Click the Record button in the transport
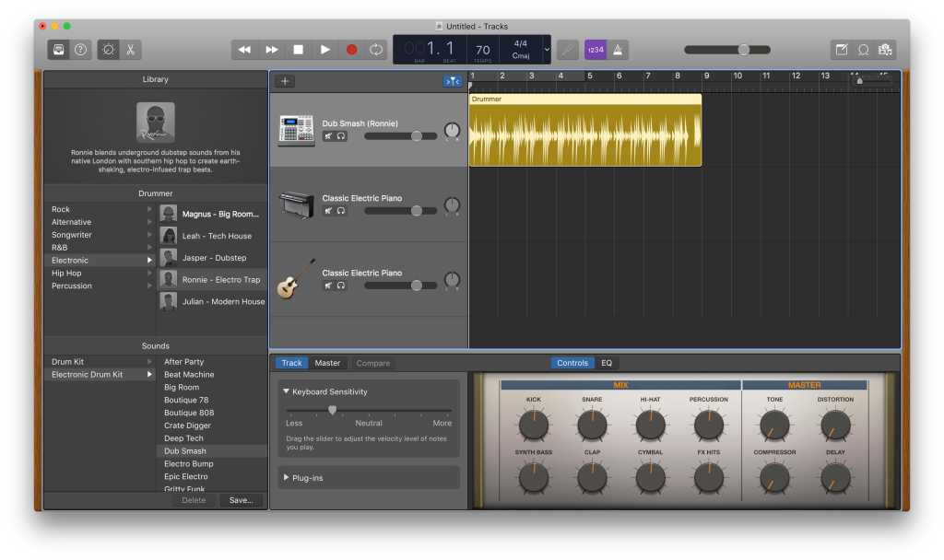944x560 pixels. [x=351, y=50]
